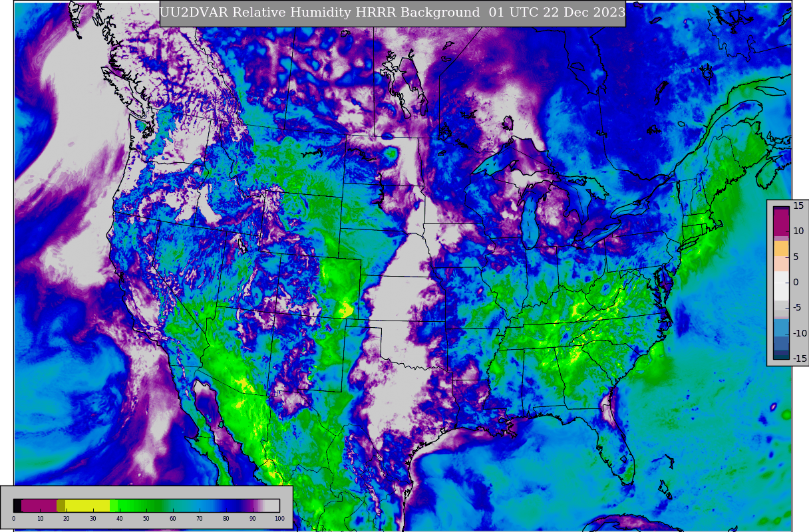This screenshot has height=532, width=809.
Task: Click the "70" tick label on the humidity colorbar
Action: pos(199,519)
